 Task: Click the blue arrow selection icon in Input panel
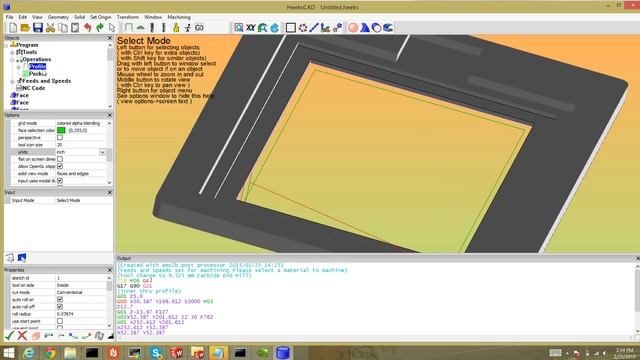22,257
